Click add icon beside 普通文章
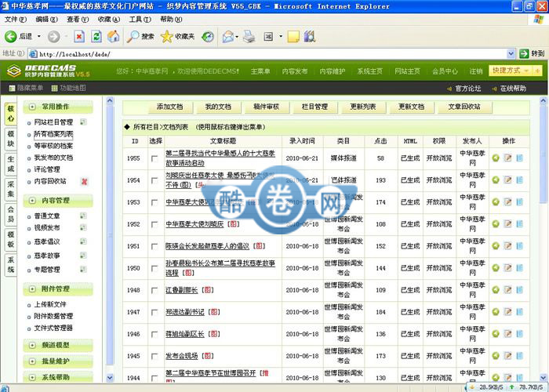 tap(83, 216)
